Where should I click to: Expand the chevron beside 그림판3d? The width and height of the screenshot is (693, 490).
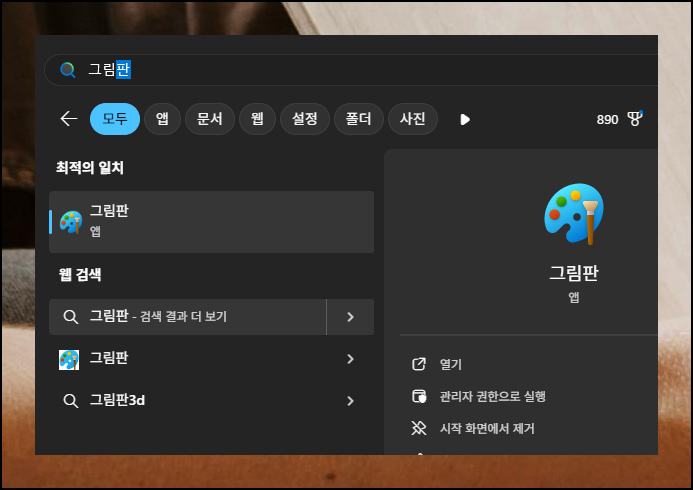click(350, 401)
